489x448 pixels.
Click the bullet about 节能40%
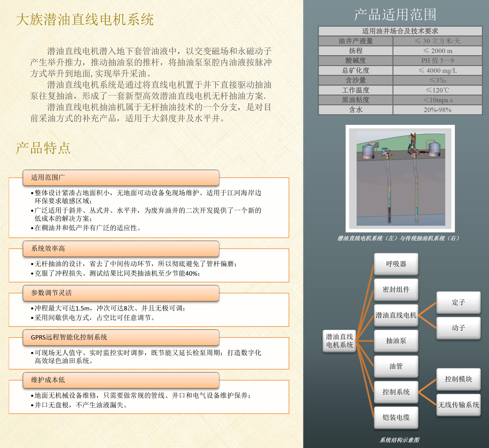116,273
